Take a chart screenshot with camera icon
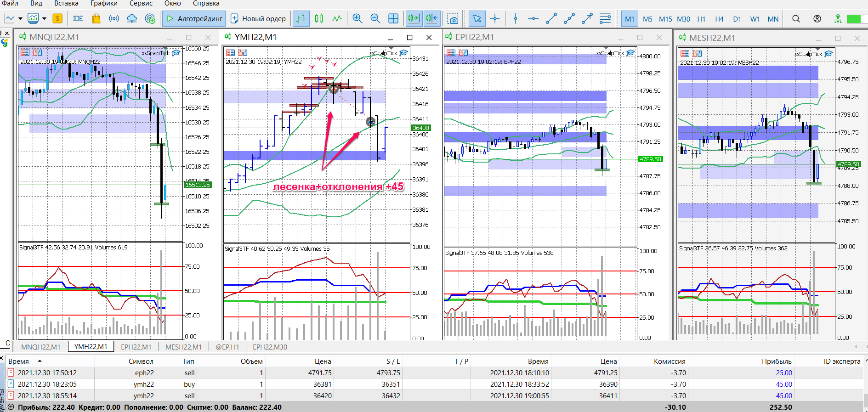868x412 pixels. 453,19
